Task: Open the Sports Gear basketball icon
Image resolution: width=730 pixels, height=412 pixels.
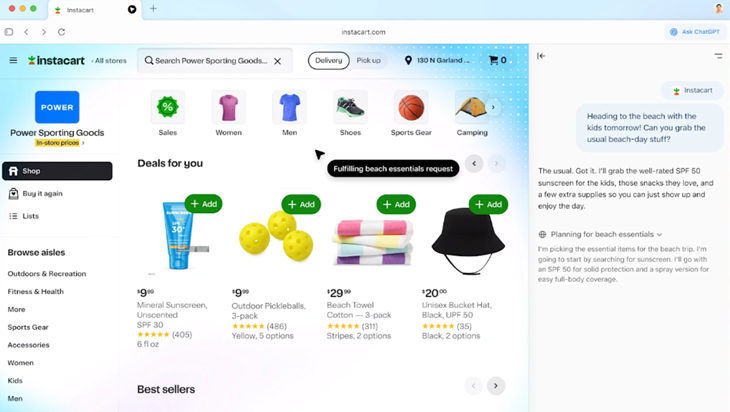Action: point(411,107)
